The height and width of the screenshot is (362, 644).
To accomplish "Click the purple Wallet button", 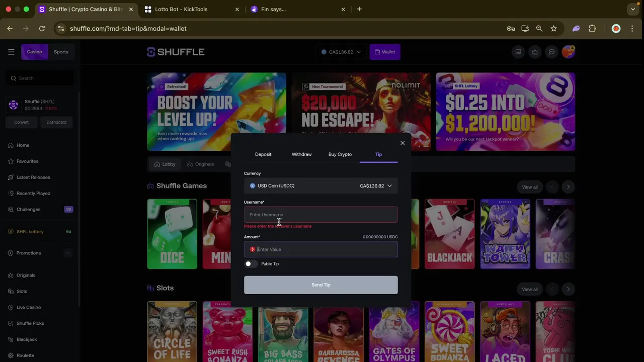I will 385,52.
